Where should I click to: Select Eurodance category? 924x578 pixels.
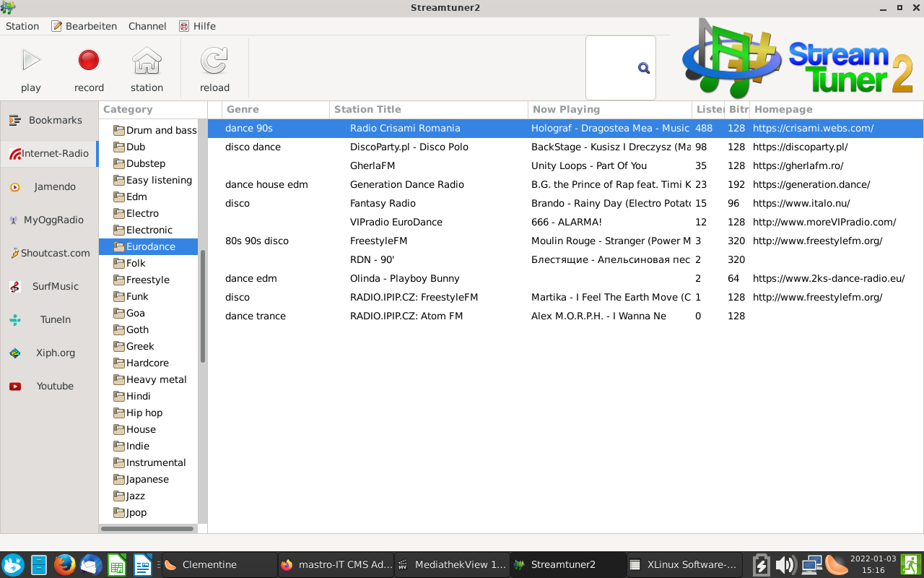148,247
